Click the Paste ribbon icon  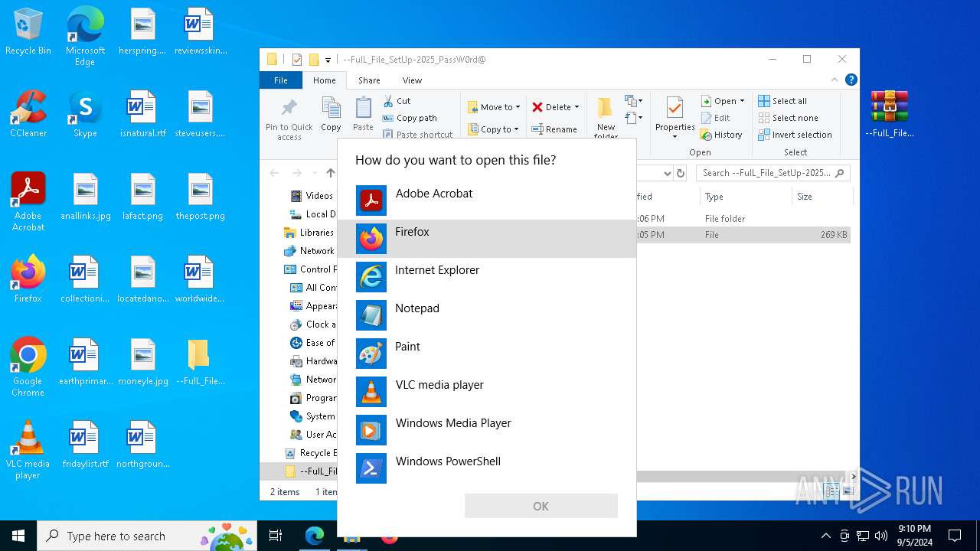click(363, 115)
